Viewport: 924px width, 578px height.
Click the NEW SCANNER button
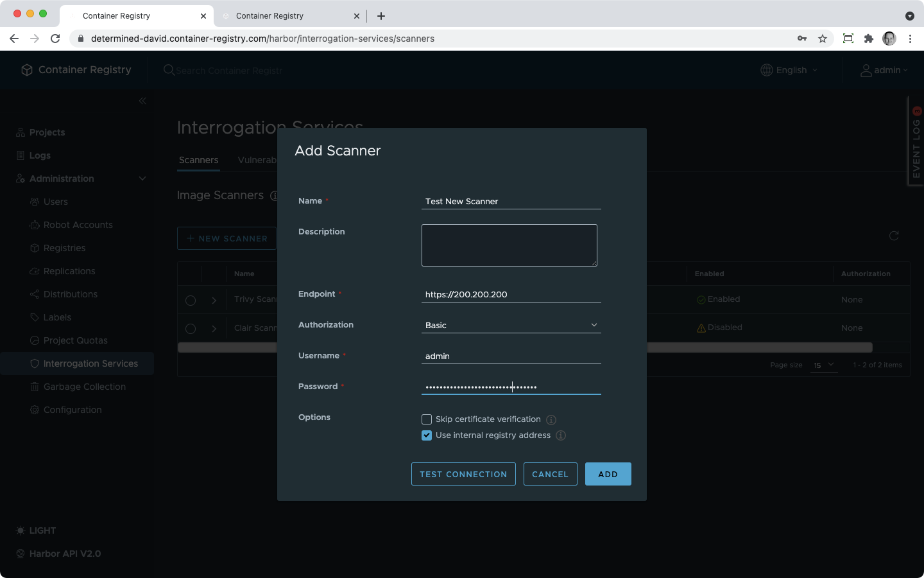pos(227,238)
